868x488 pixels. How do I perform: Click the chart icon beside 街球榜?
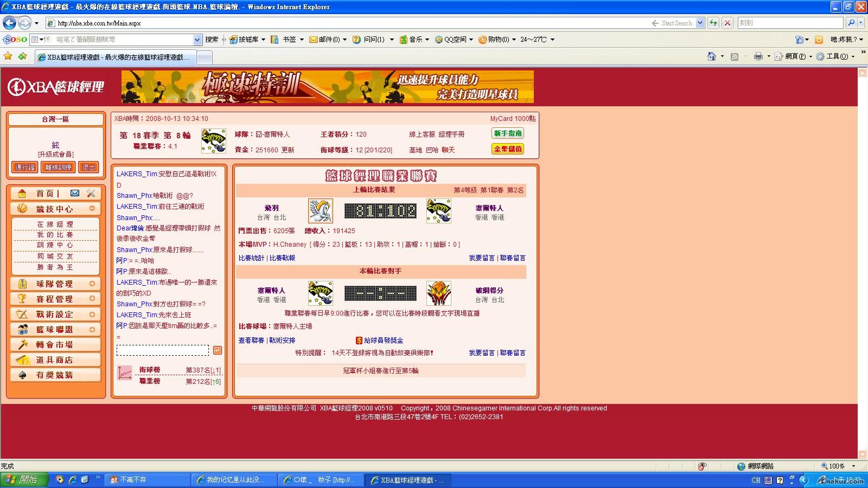point(125,373)
